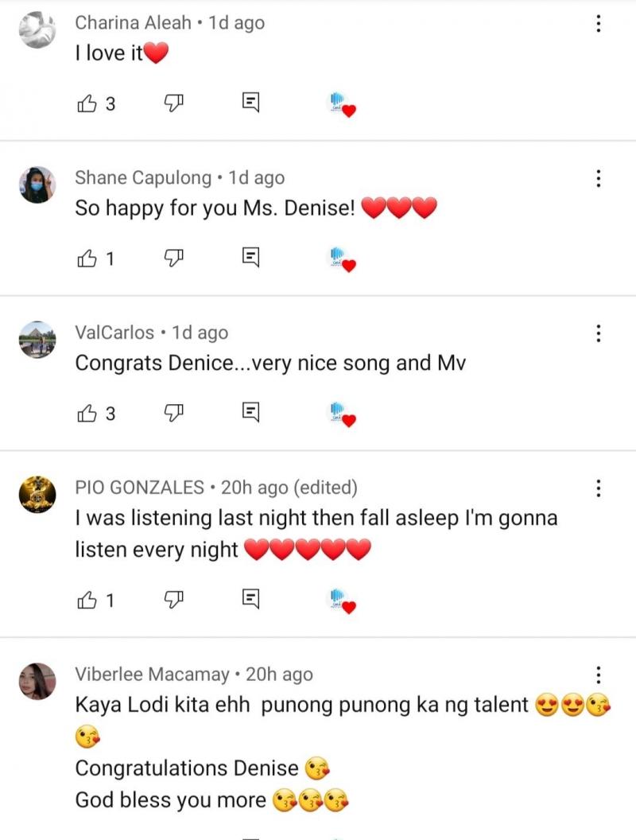This screenshot has width=636, height=840.
Task: Like ValCarlos's comment
Action: pos(86,413)
